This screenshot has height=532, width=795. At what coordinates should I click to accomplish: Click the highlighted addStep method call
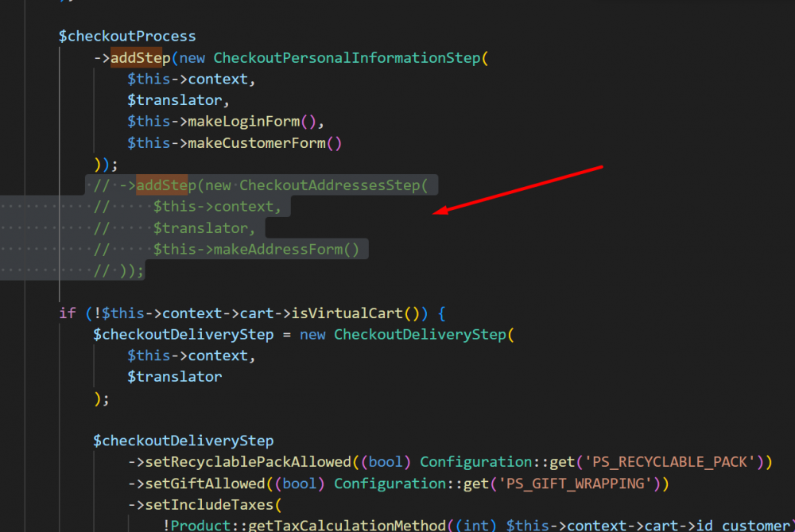(x=139, y=57)
